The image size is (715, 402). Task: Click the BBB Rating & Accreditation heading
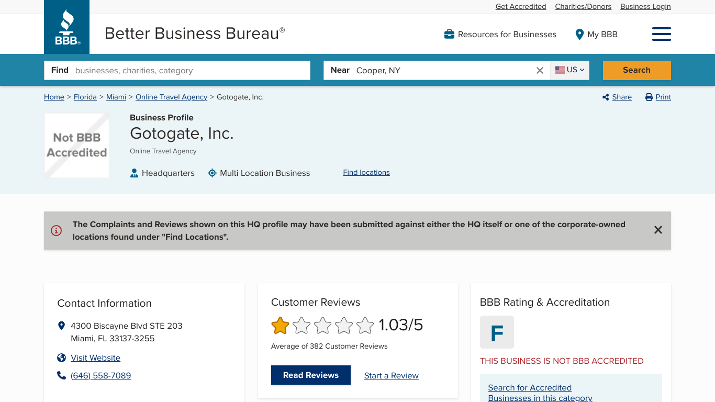pyautogui.click(x=544, y=302)
